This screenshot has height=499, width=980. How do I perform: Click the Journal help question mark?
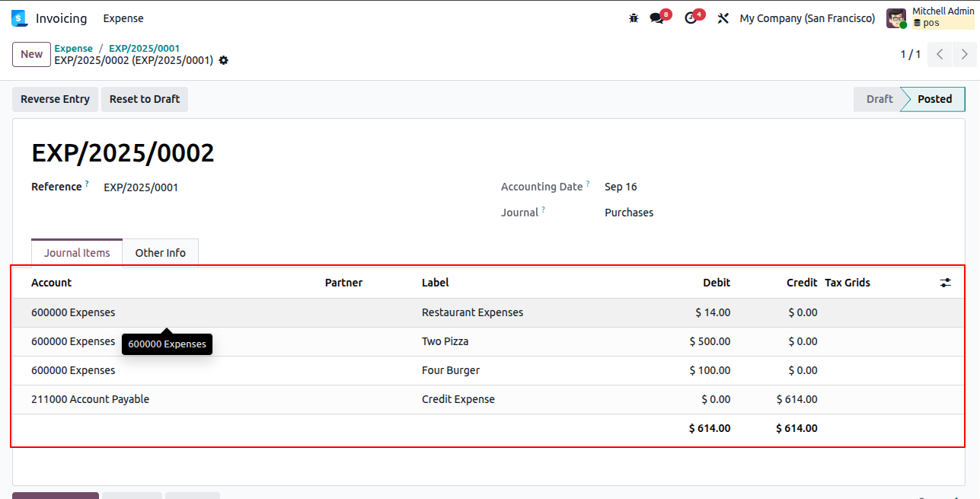pyautogui.click(x=543, y=210)
